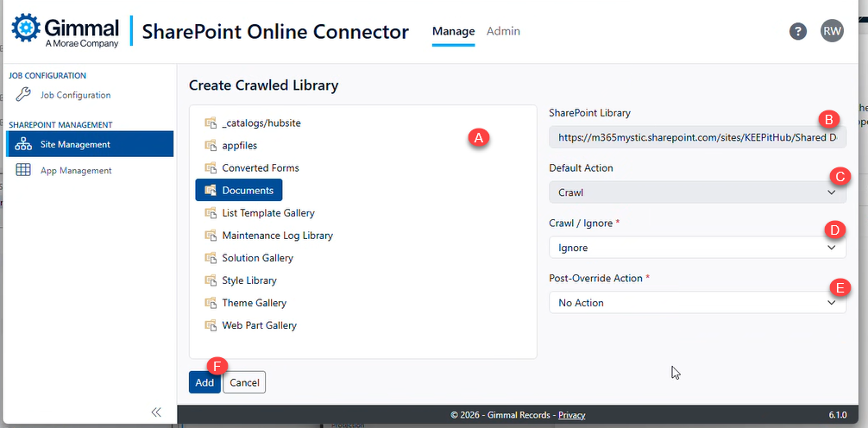Open the Default Action dropdown
The image size is (868, 428).
pyautogui.click(x=697, y=192)
